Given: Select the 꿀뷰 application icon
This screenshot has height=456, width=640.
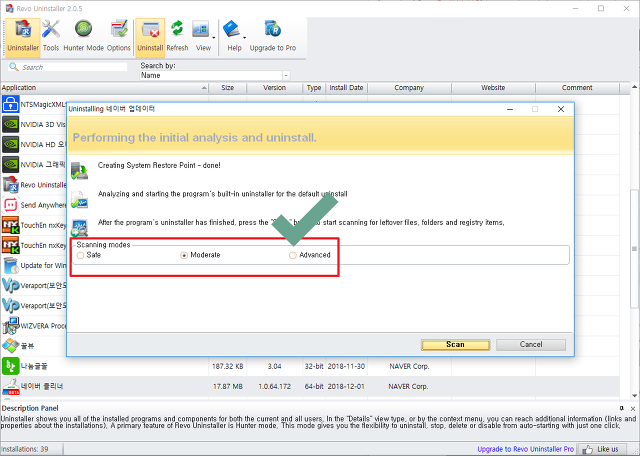Looking at the screenshot, I should click(x=10, y=346).
